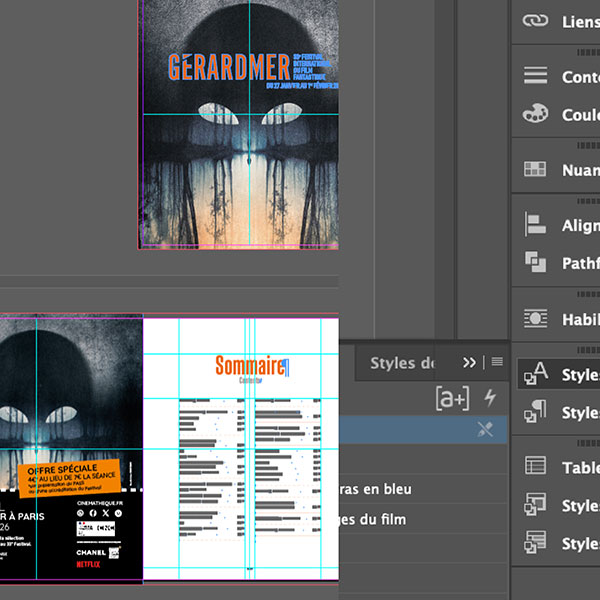Viewport: 600px width, 600px height.
Task: Open the Habillage text-wrap icon
Action: coord(535,318)
